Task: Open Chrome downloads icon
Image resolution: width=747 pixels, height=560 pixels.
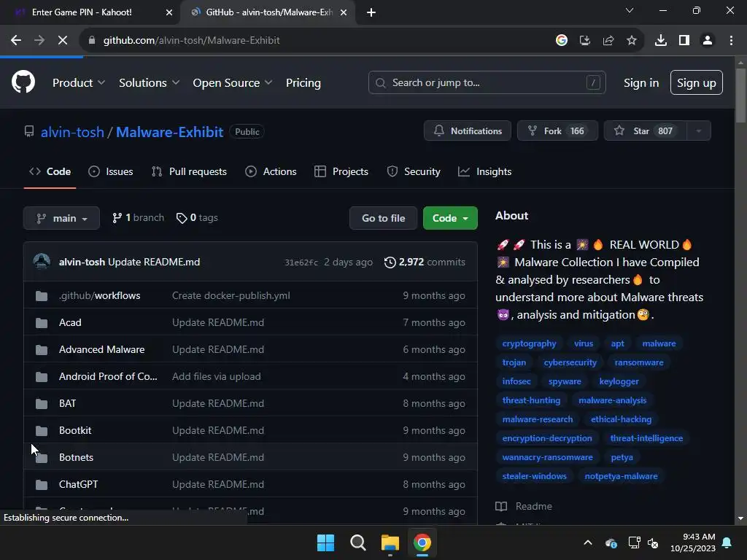Action: (661, 41)
